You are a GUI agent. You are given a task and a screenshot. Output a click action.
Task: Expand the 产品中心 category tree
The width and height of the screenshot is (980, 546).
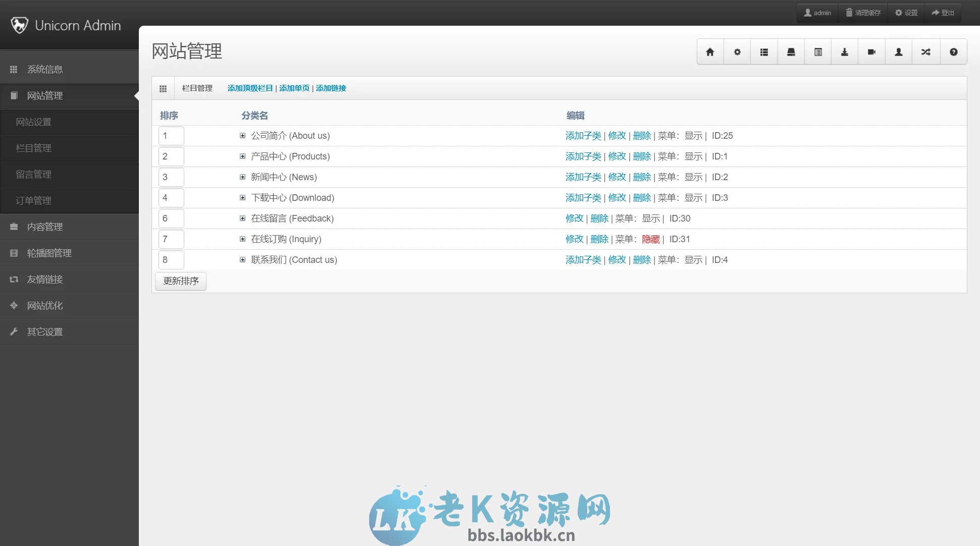coord(243,156)
